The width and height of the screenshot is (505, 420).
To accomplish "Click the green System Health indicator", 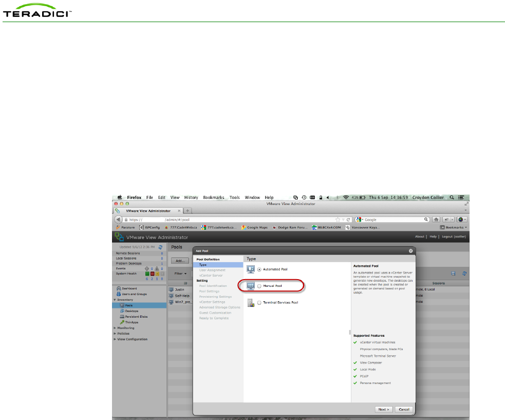I will (147, 273).
